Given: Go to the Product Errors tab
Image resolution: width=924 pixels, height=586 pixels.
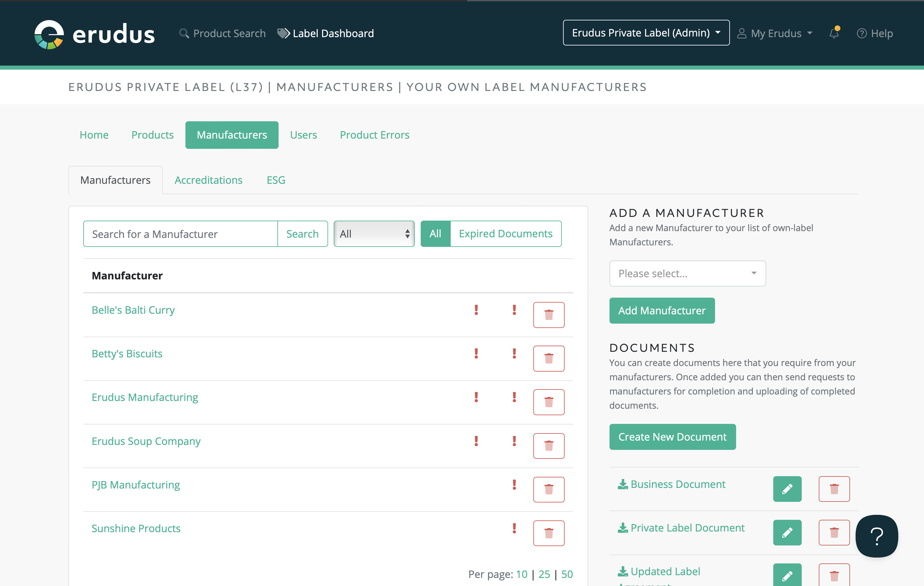Looking at the screenshot, I should pos(374,135).
